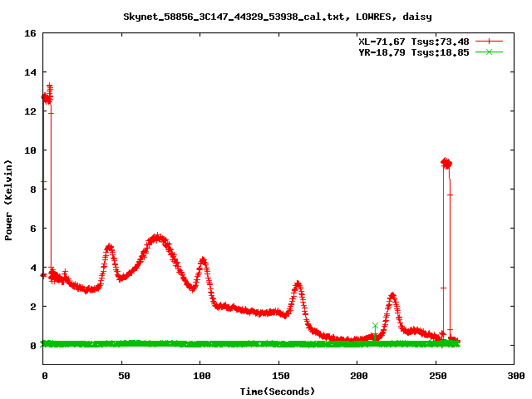Click x-axis tick label 200

(359, 376)
